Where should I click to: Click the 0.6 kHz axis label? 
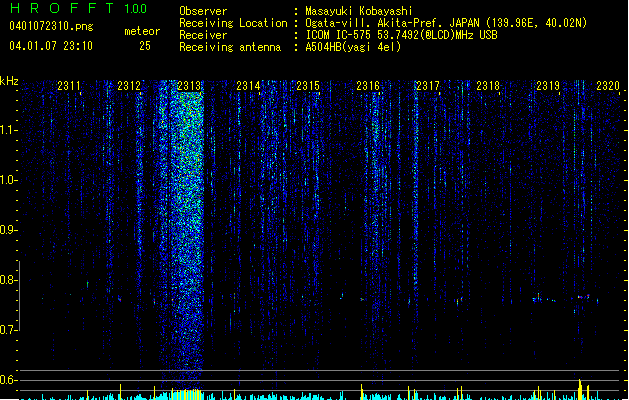pyautogui.click(x=8, y=380)
